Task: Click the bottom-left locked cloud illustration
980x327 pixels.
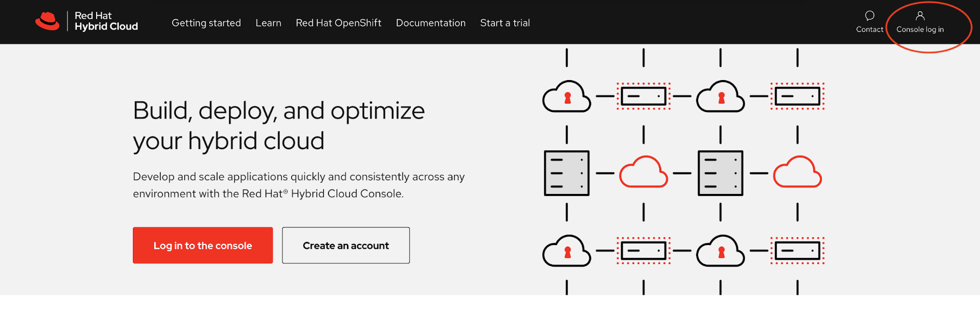Action: pyautogui.click(x=567, y=251)
